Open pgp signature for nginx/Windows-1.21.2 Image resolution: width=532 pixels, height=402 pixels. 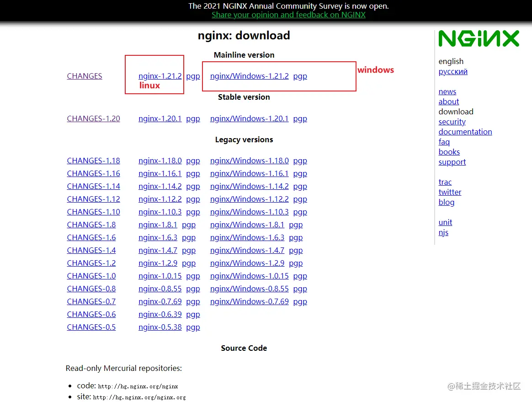pos(300,76)
